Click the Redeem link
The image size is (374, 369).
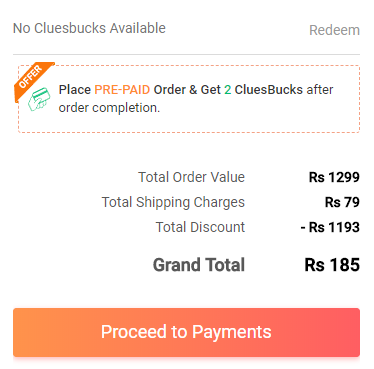(x=334, y=30)
